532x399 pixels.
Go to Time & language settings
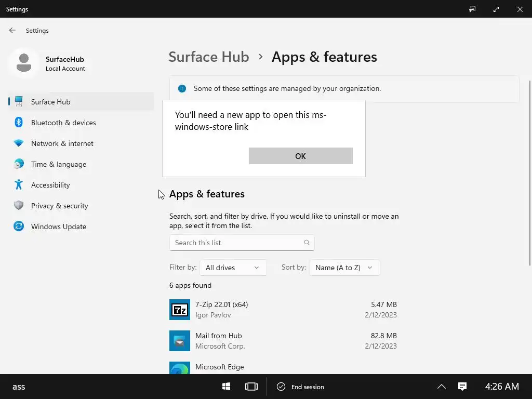[x=81, y=164]
